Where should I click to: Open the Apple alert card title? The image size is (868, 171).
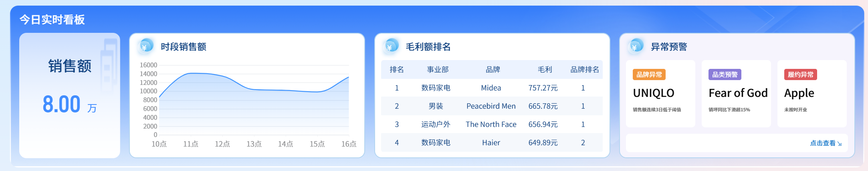[799, 93]
